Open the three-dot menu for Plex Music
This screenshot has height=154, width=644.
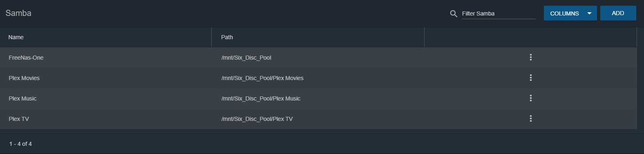point(530,98)
